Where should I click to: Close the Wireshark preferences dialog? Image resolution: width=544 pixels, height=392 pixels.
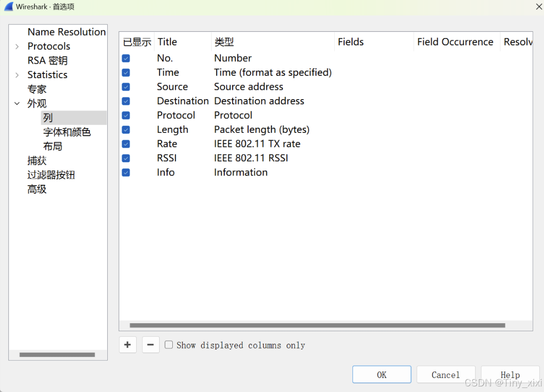point(539,7)
